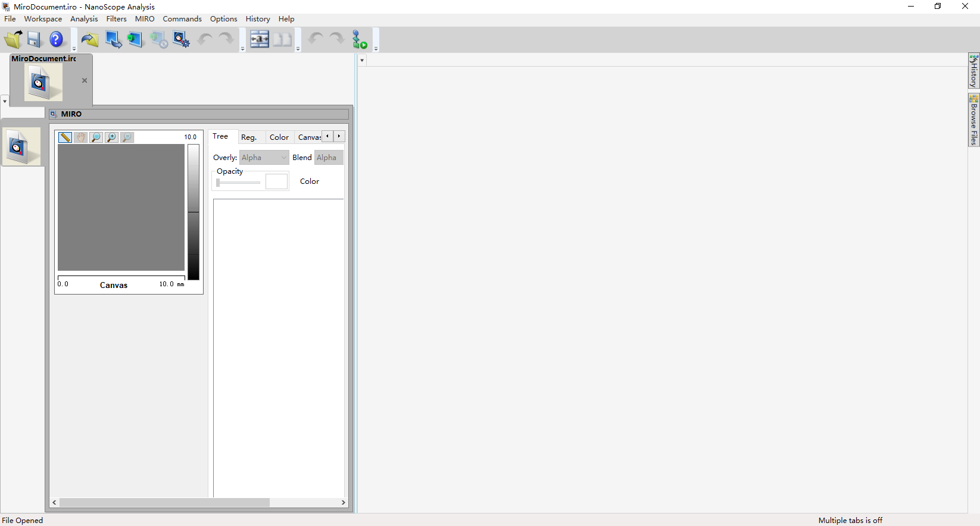Click the zoom in plus magnifier
980x526 pixels.
pos(111,137)
